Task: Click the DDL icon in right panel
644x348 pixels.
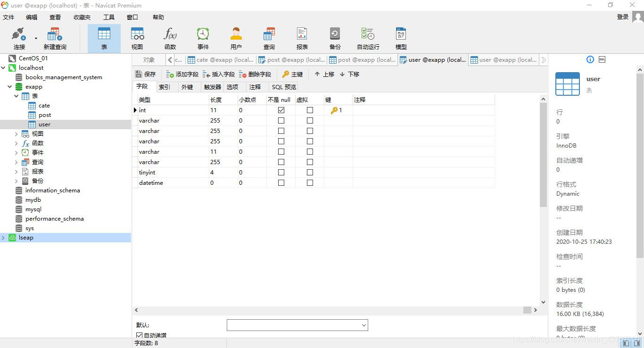Action: (602, 59)
